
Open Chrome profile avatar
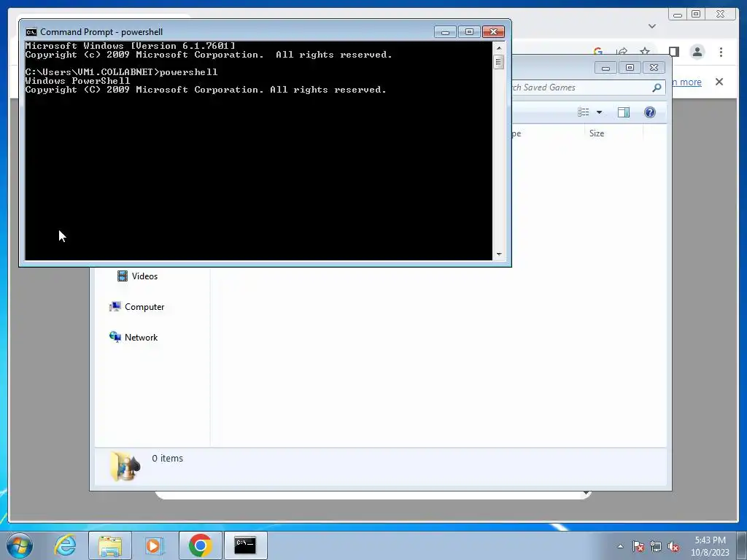tap(697, 52)
